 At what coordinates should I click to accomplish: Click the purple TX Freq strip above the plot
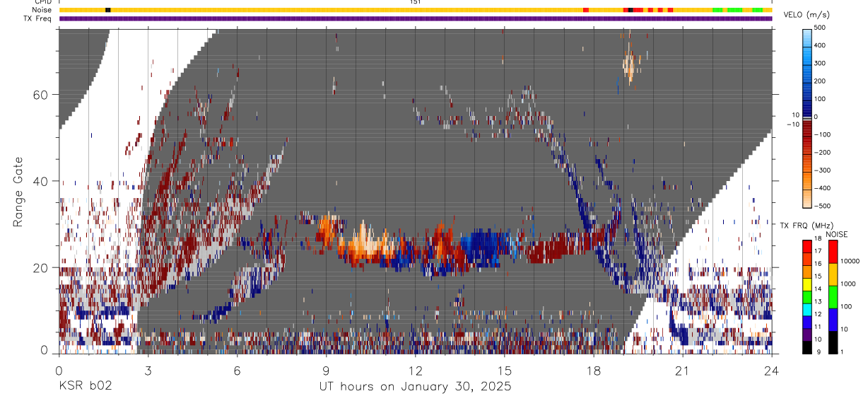coord(416,19)
